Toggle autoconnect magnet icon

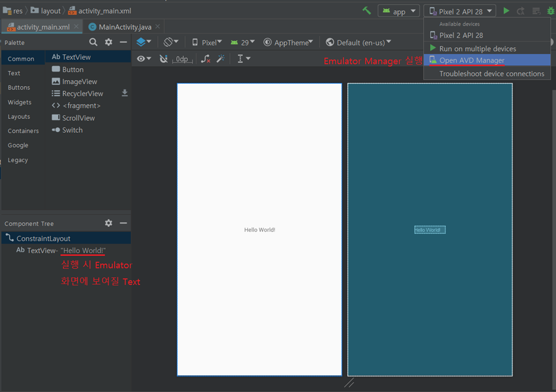click(x=164, y=59)
